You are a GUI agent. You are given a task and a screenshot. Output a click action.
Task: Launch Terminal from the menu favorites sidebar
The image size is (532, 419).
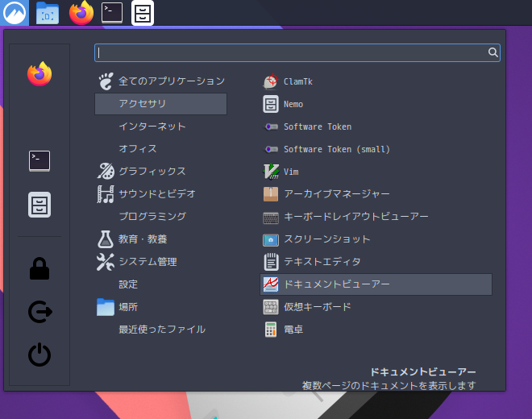click(x=39, y=161)
